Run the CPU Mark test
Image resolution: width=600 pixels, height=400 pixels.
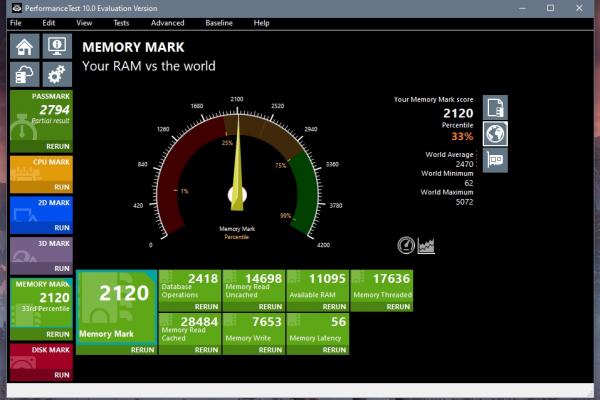62,187
